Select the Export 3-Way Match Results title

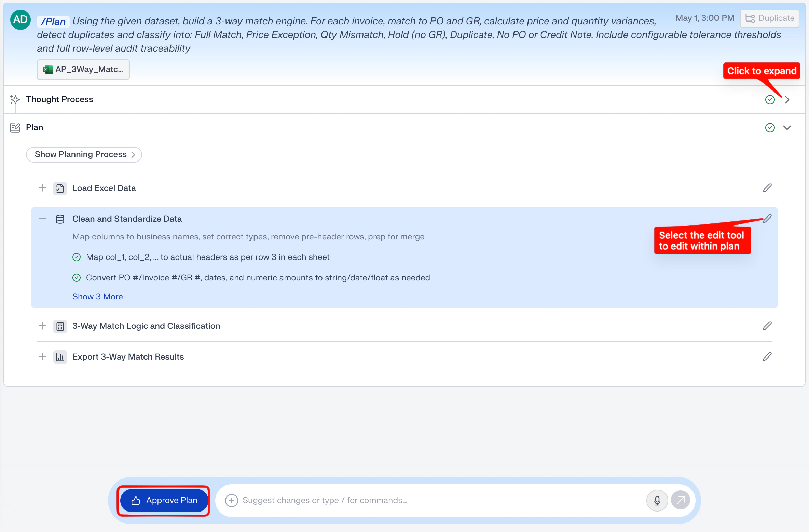128,357
